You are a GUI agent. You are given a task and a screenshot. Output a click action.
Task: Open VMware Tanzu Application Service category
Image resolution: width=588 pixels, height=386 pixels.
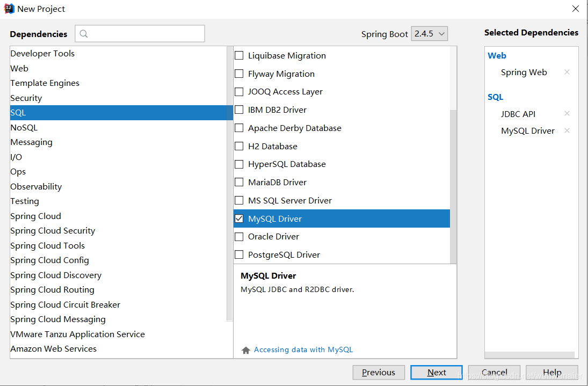118,334
